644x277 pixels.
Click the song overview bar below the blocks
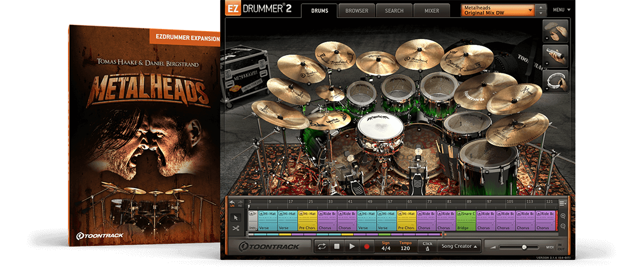(347, 234)
